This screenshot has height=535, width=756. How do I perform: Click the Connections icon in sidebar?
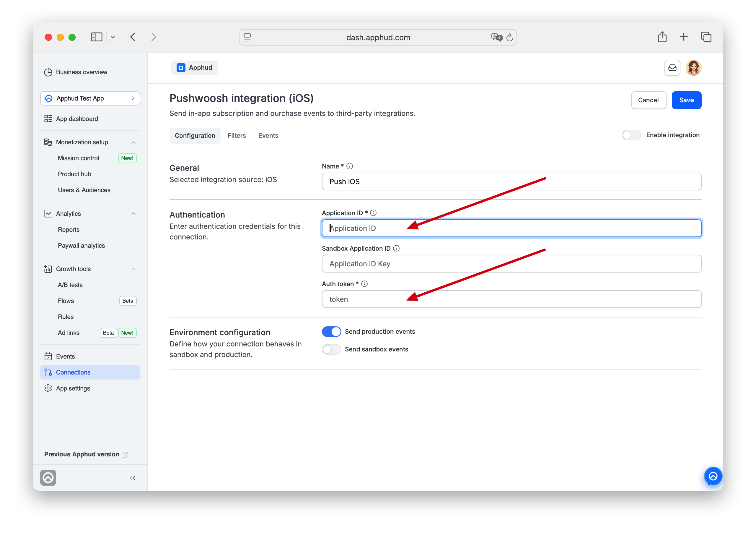click(x=48, y=372)
